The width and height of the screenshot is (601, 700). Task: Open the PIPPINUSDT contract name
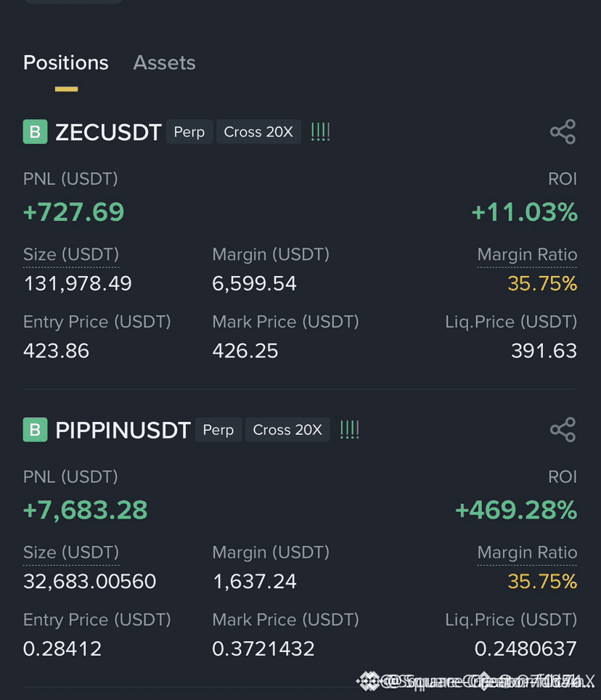pos(123,430)
